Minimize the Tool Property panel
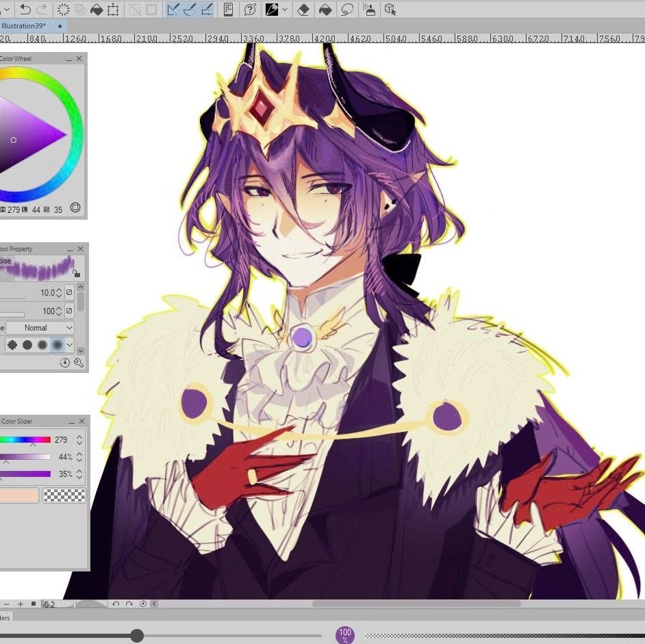The height and width of the screenshot is (644, 645). (x=70, y=249)
